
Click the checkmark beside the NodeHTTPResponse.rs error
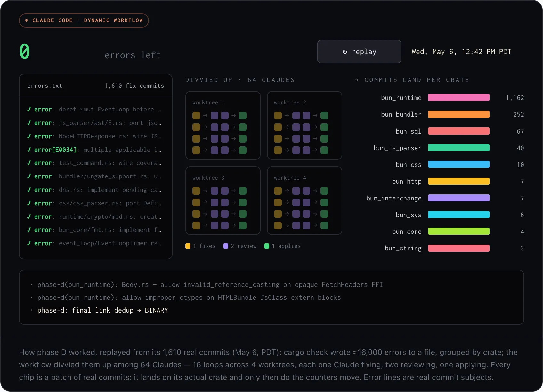pyautogui.click(x=29, y=136)
